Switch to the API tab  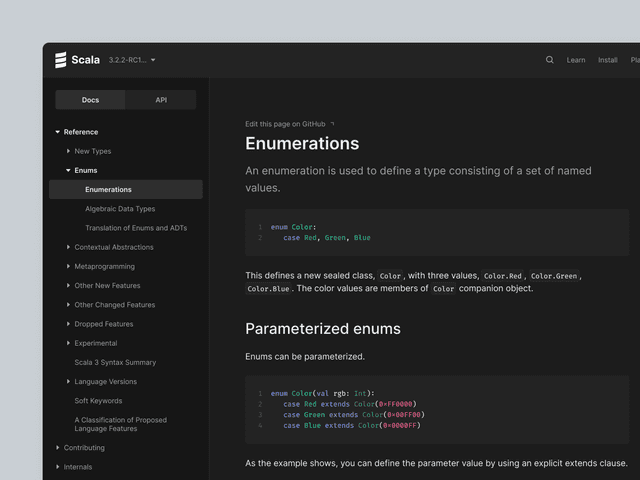pyautogui.click(x=161, y=100)
